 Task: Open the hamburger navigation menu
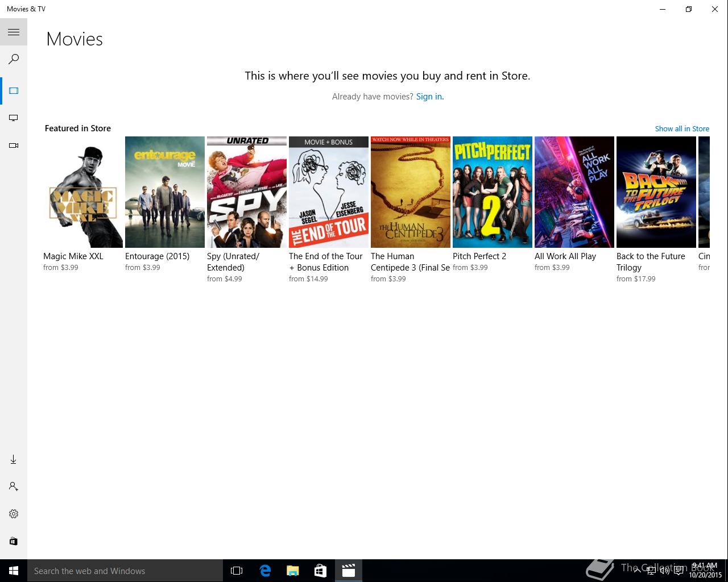tap(14, 32)
